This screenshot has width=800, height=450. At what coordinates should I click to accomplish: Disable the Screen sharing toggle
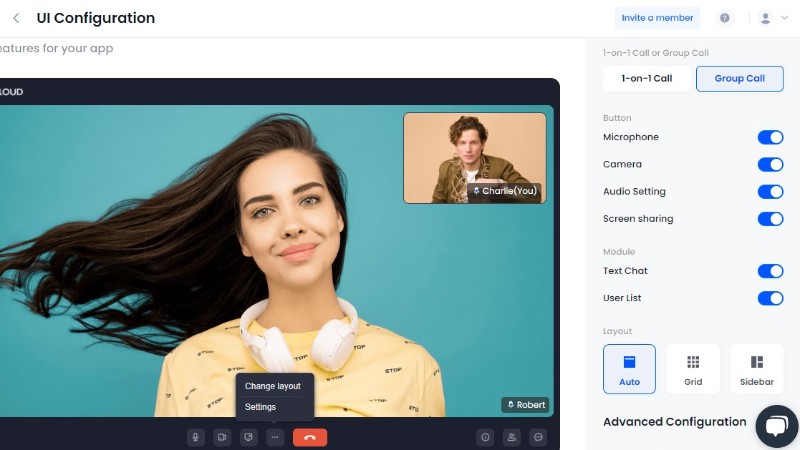click(x=770, y=219)
